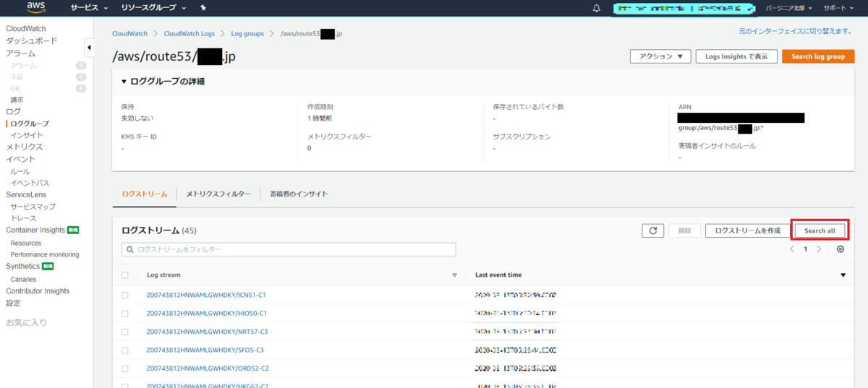Sort the Log stream column arrow
Screen dimensions: 868x388
[x=455, y=275]
